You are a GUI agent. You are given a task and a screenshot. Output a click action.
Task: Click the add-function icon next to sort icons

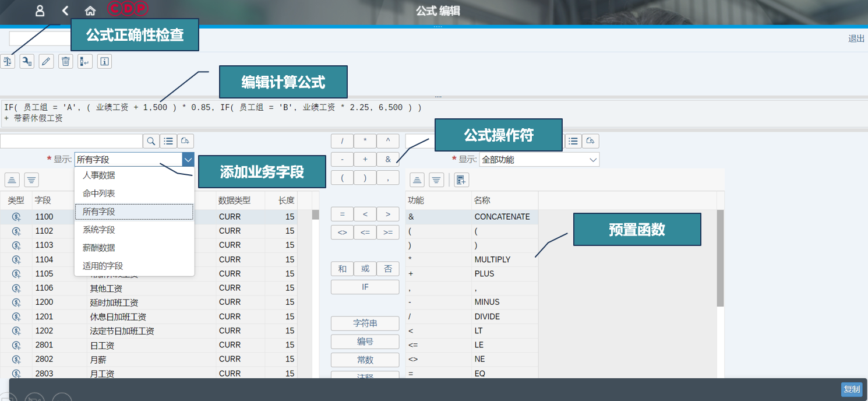(461, 180)
